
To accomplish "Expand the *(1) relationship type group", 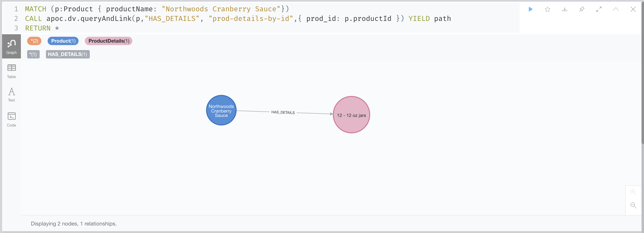I will pos(33,54).
